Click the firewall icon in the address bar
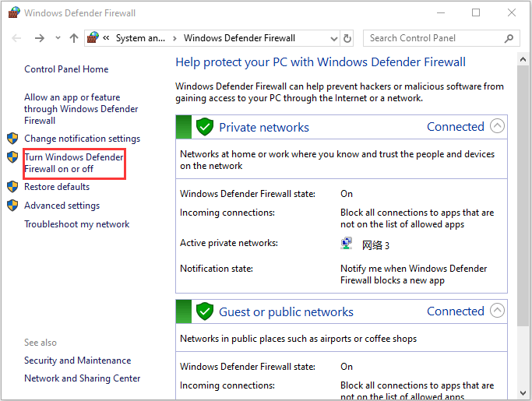This screenshot has width=532, height=401. pos(93,37)
